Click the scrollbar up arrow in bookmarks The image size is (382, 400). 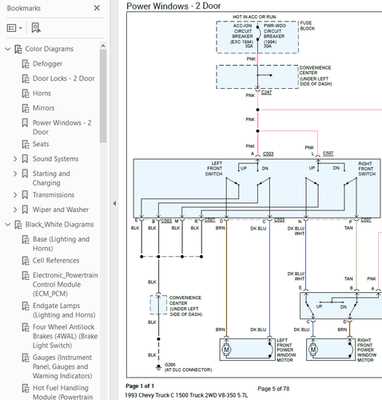103,46
